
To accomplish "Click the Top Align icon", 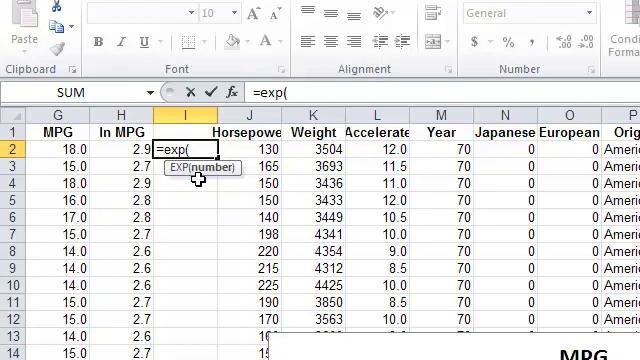I will tap(308, 11).
